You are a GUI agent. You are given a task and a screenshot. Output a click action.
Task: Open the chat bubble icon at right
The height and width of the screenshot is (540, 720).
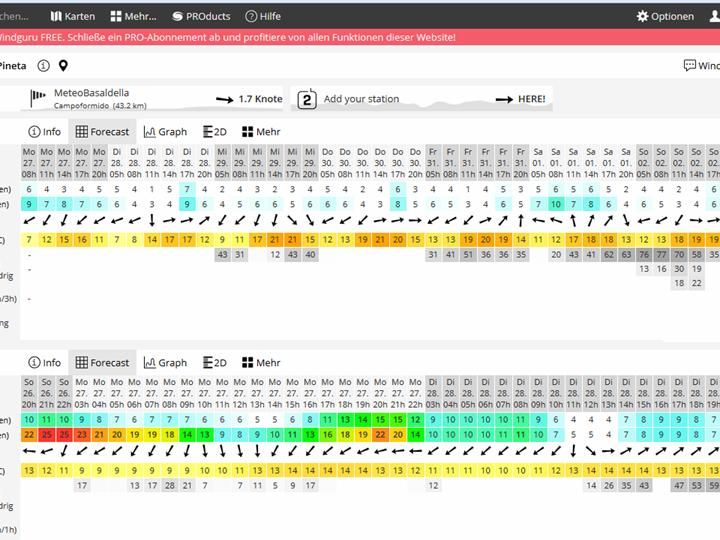point(690,66)
